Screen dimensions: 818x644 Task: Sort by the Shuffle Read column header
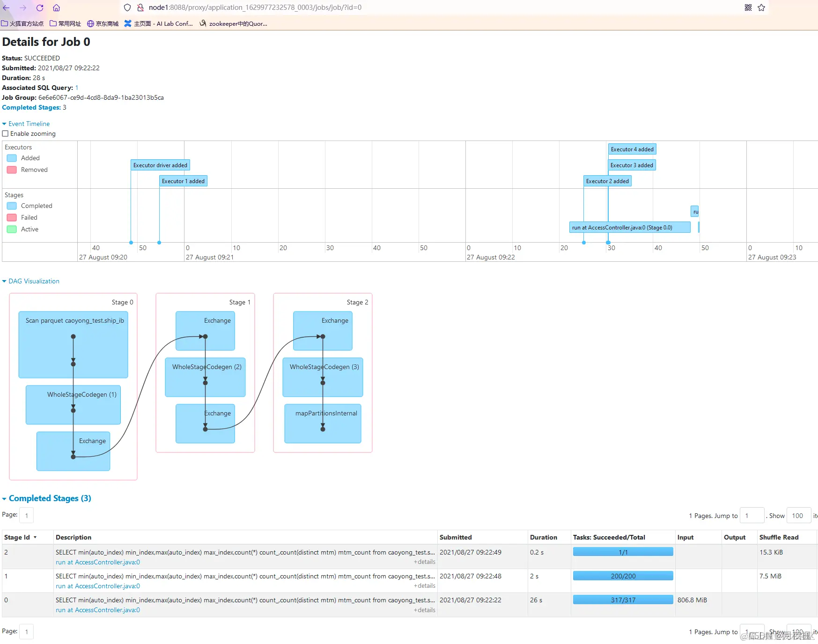[x=779, y=537]
